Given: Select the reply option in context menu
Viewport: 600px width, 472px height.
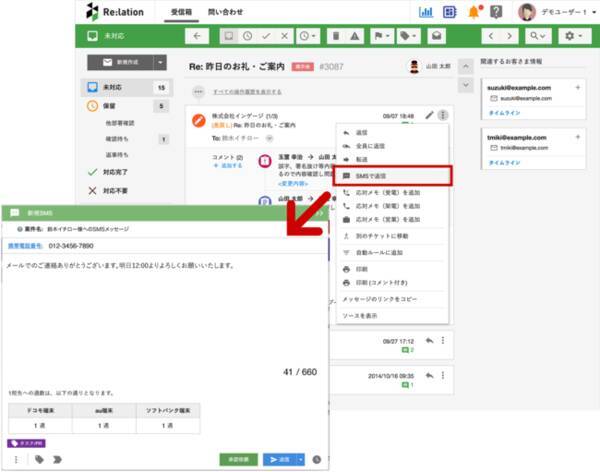Looking at the screenshot, I should [392, 132].
